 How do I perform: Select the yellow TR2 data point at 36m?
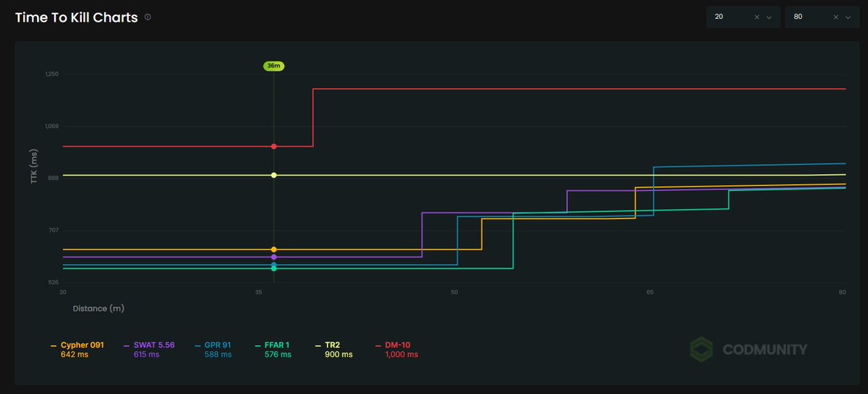(x=273, y=175)
